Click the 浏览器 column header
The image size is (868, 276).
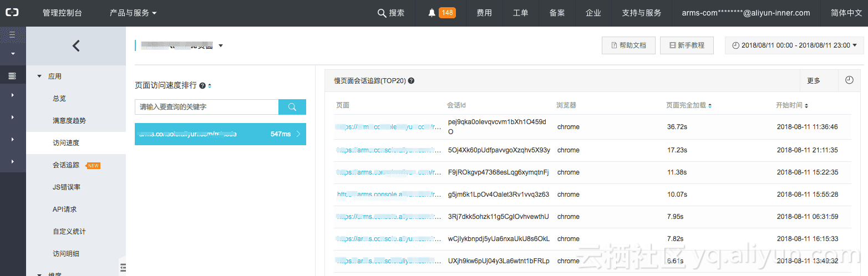point(566,105)
